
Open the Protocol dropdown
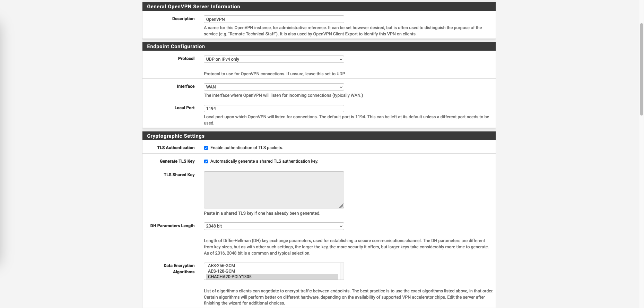tap(273, 59)
